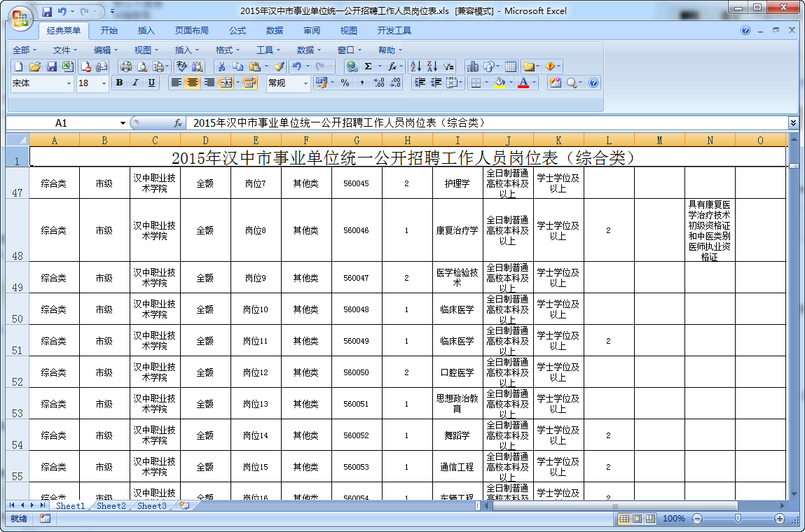Open the font size dropdown showing 18
Viewport: 805px width, 532px height.
(104, 83)
